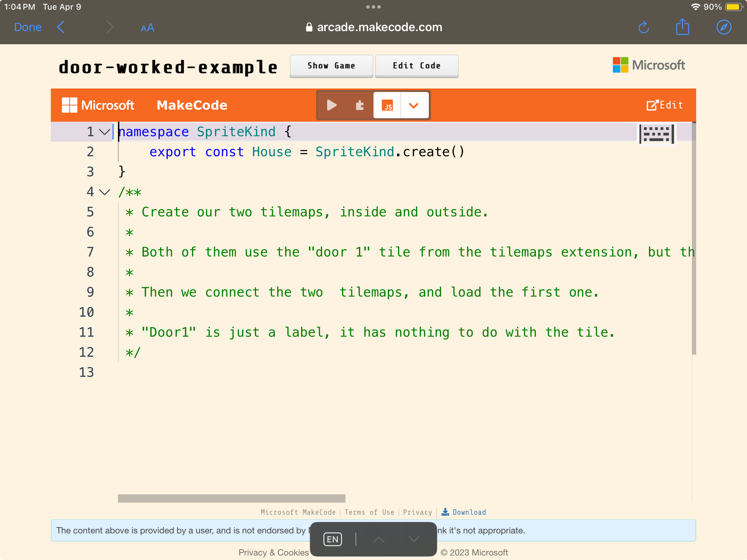Tap Done to close the browser view
Viewport: 747px width, 560px height.
pos(28,27)
